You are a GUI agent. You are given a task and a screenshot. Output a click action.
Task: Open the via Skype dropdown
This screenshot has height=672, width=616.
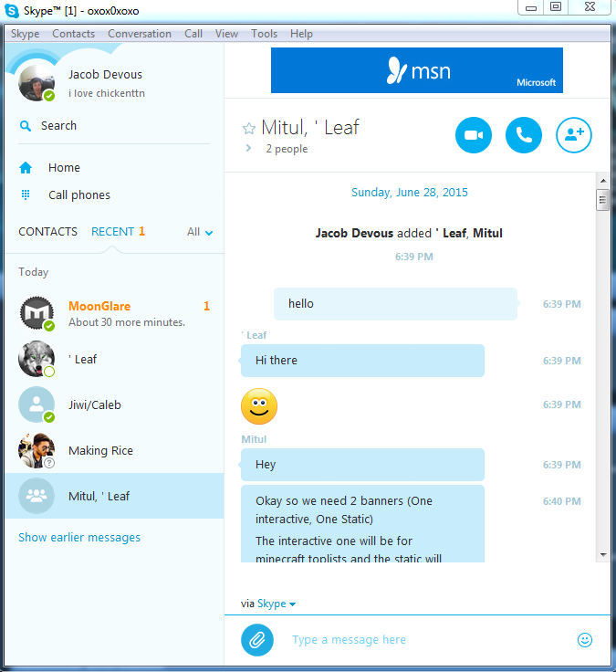(277, 604)
